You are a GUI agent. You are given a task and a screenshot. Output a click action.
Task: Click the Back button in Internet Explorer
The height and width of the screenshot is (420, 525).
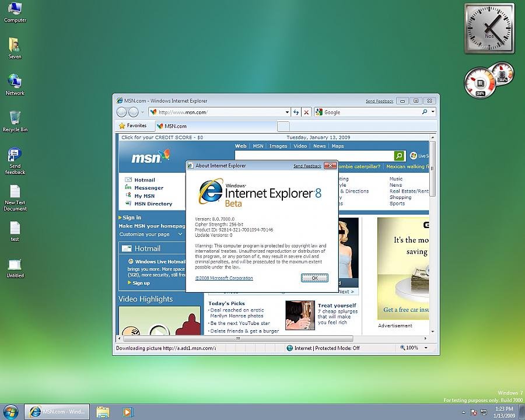[x=121, y=112]
